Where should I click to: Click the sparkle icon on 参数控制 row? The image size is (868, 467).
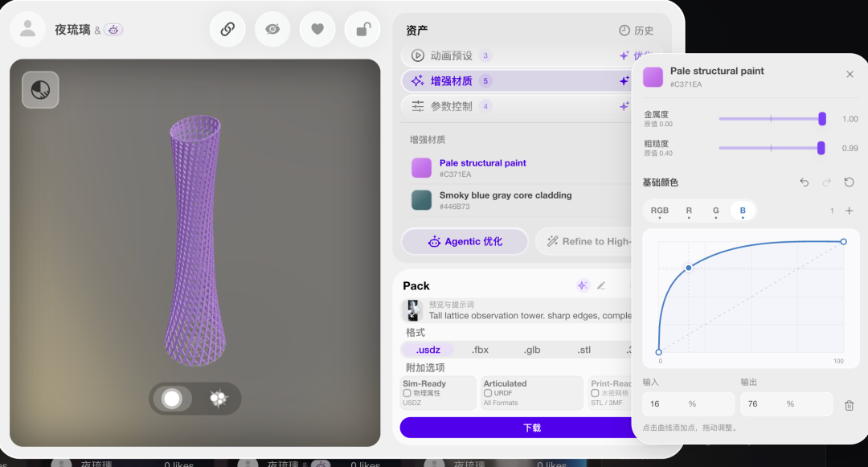click(624, 106)
